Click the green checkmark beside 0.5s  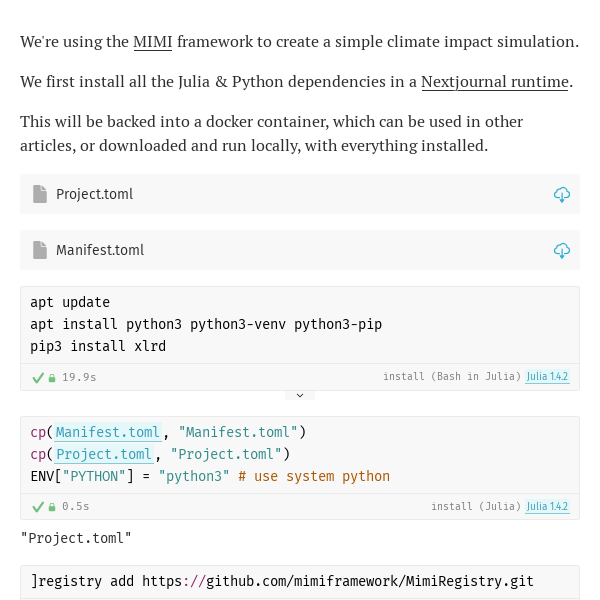38,507
